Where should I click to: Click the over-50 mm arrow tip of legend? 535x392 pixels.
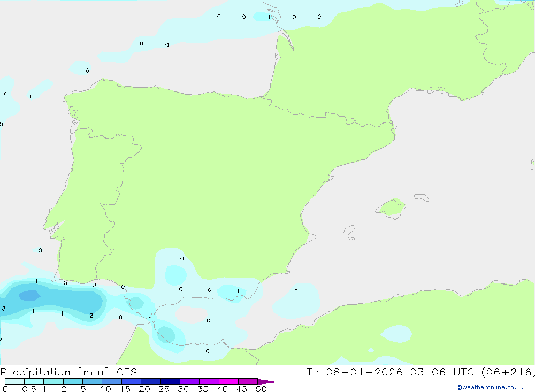(267, 382)
